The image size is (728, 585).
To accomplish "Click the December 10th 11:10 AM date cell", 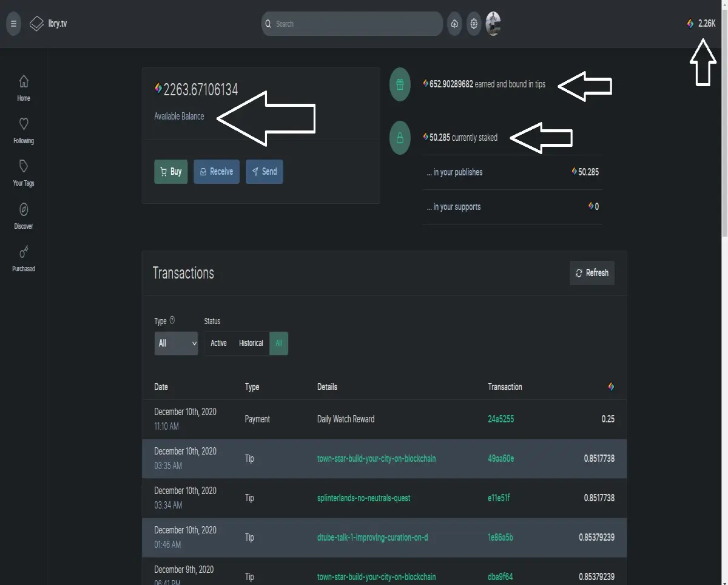I will click(x=185, y=419).
